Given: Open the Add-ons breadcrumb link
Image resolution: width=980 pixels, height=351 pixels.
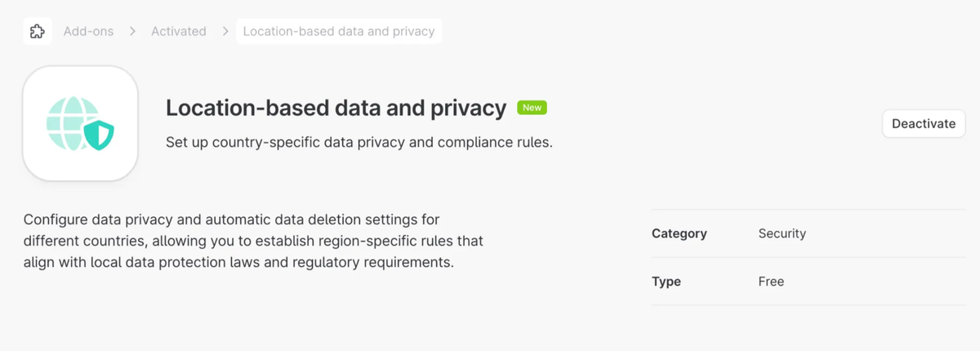Looking at the screenshot, I should pos(88,32).
